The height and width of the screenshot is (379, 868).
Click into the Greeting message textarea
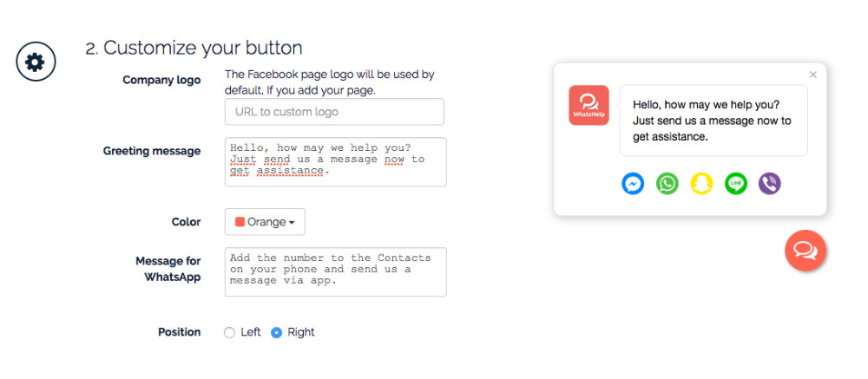(335, 161)
